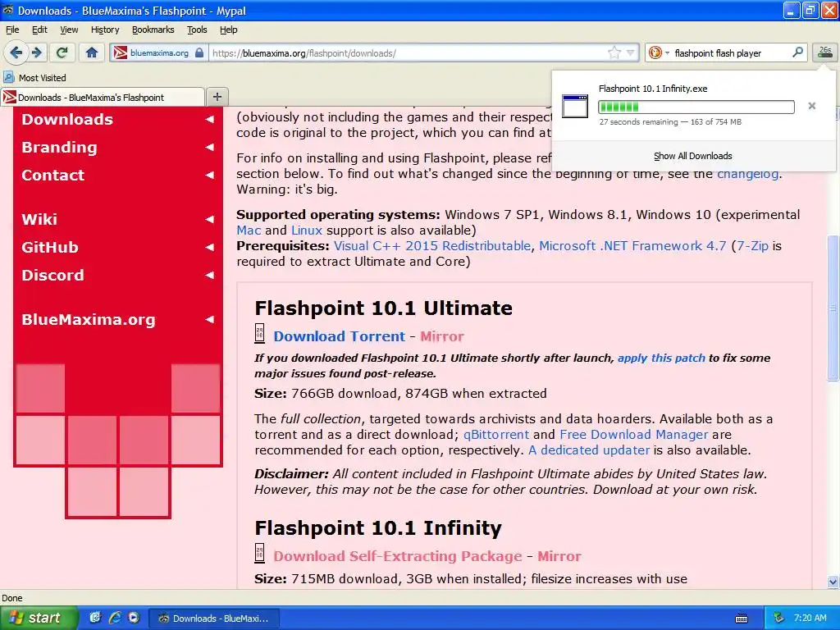This screenshot has width=840, height=630.
Task: Open the apply this patch link
Action: tap(661, 358)
